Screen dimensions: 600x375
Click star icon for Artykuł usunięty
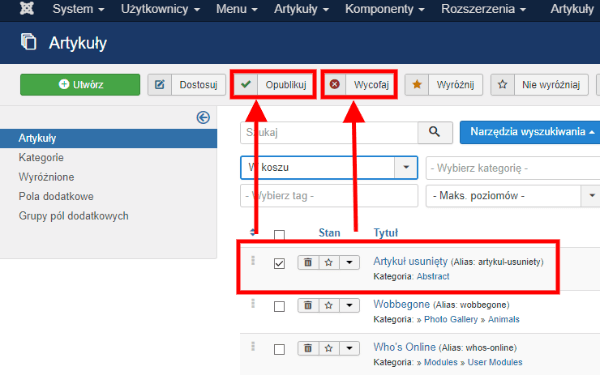pyautogui.click(x=329, y=262)
